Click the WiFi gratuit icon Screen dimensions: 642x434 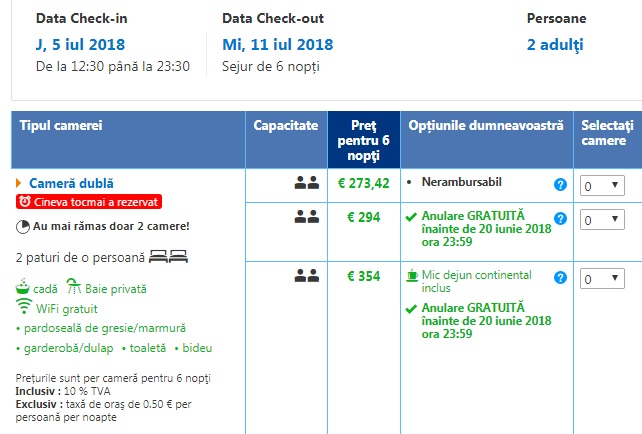(x=23, y=307)
